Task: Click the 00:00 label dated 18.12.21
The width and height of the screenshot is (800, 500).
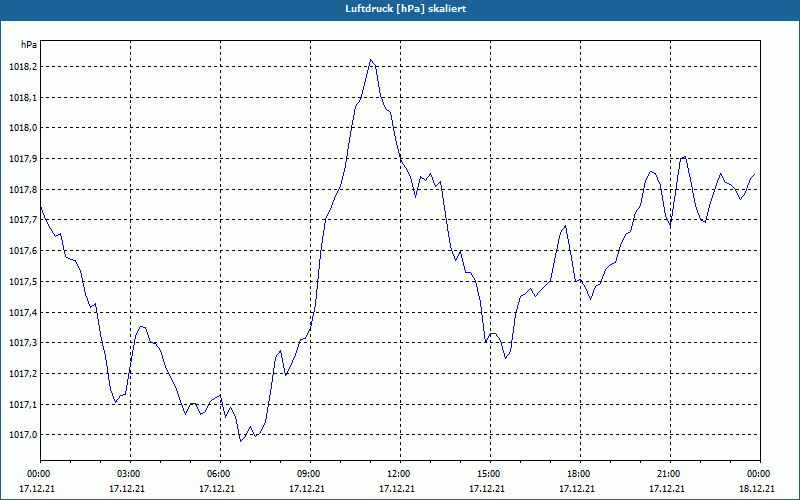Action: point(759,474)
